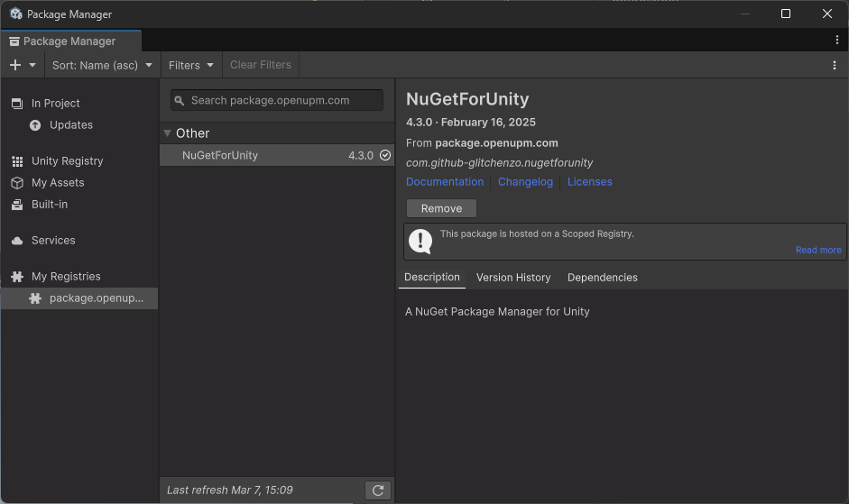The image size is (849, 504).
Task: Click the Updates arrow icon
Action: (x=35, y=125)
